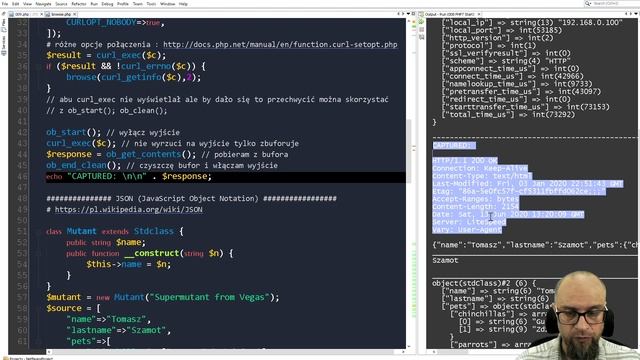Click the green Re-run icon in Output sidebar

click(422, 22)
